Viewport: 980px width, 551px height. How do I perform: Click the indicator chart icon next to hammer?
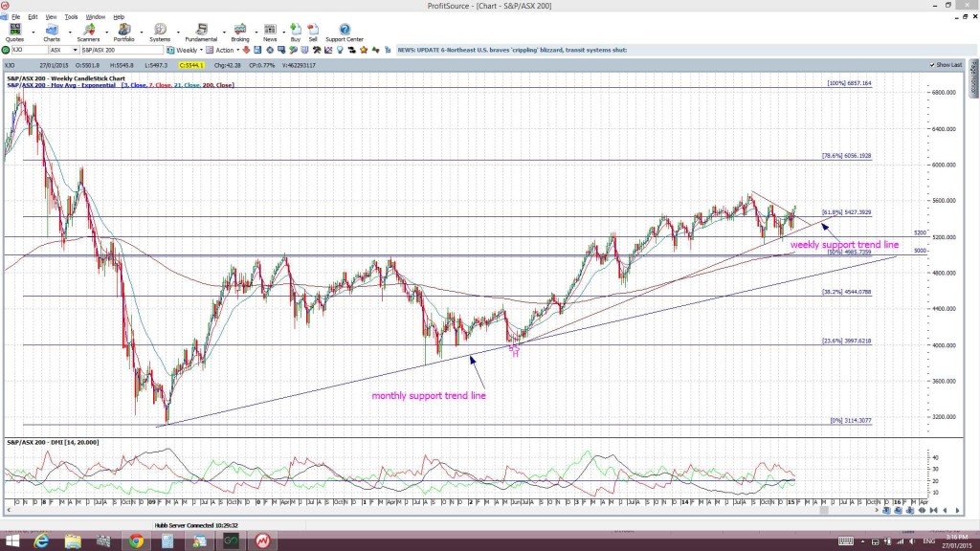(328, 50)
